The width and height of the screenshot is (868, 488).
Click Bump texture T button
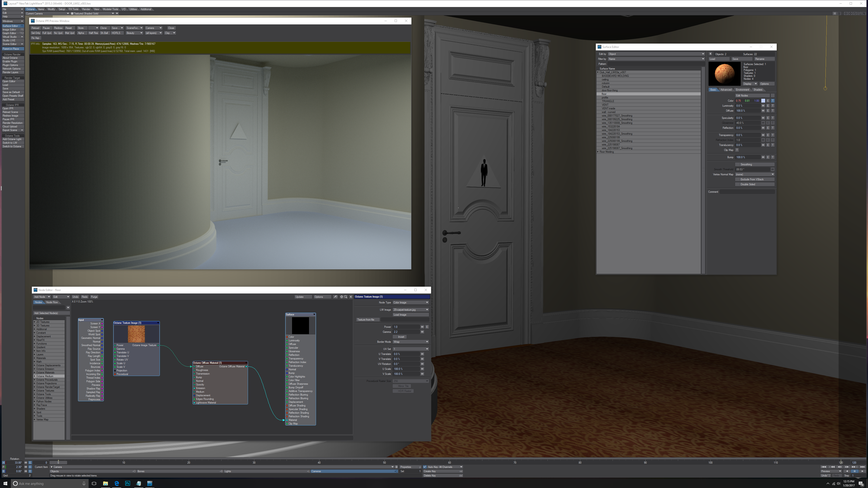(773, 157)
